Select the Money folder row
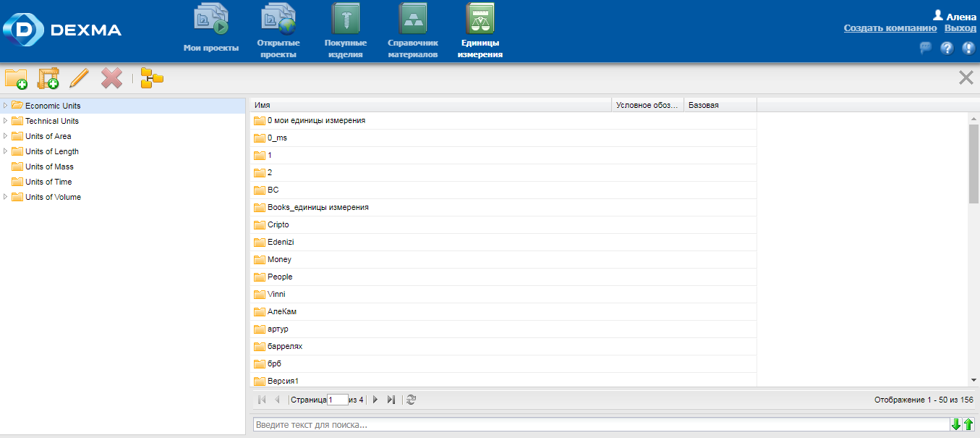980x438 pixels. tap(503, 259)
